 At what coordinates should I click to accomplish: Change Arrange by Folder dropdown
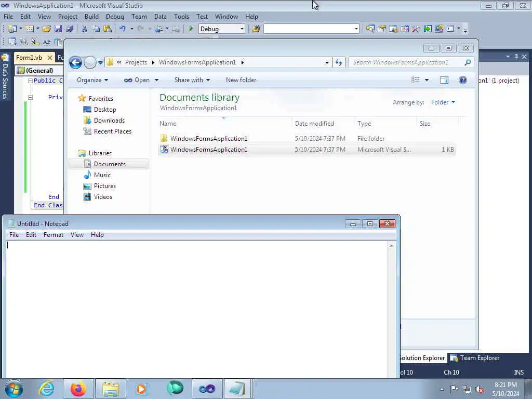tap(443, 102)
